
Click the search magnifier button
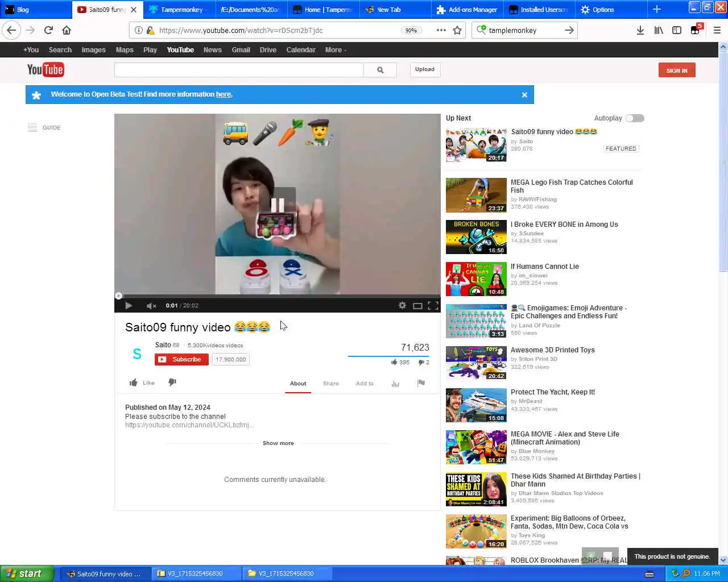click(x=380, y=70)
